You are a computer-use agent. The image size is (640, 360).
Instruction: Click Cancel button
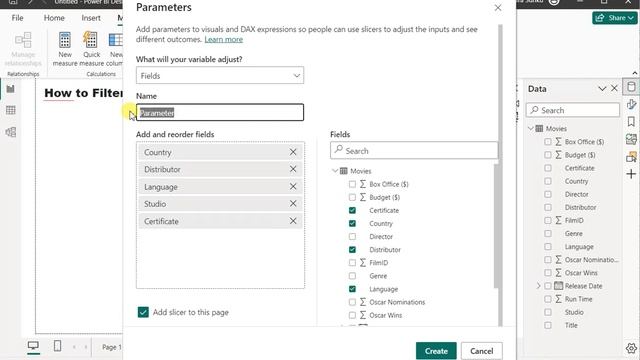tap(482, 351)
